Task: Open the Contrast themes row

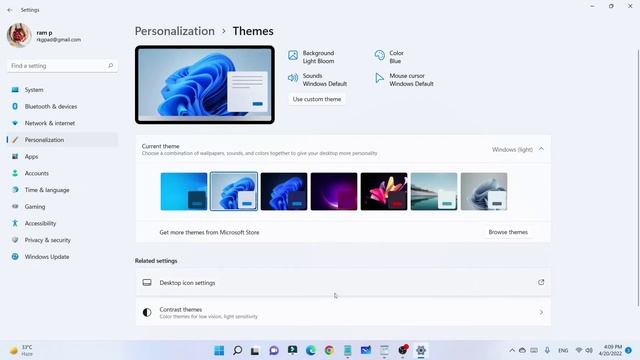Action: click(x=343, y=312)
